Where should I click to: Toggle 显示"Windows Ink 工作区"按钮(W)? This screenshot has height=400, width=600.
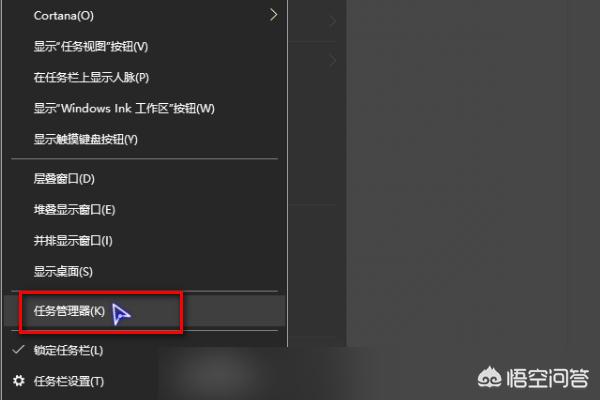[144, 109]
